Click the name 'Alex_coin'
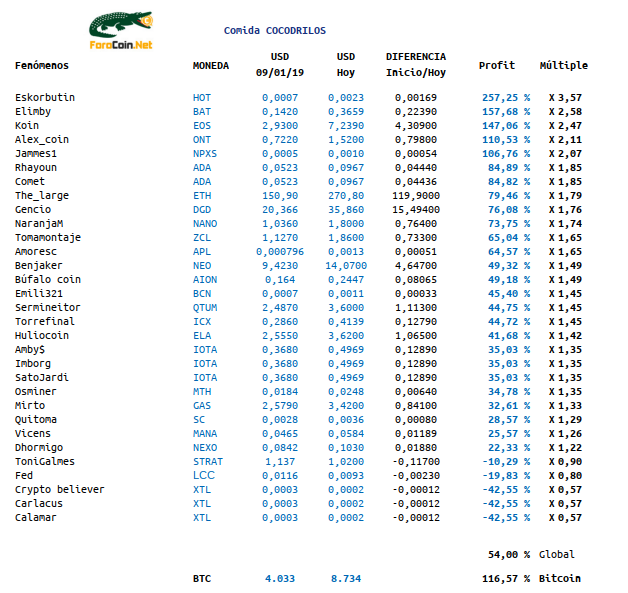Image resolution: width=628 pixels, height=593 pixels. 42,140
